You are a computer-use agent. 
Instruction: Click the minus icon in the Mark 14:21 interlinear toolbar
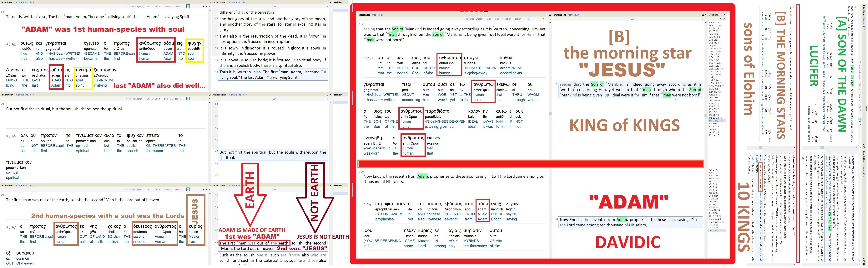tap(547, 19)
